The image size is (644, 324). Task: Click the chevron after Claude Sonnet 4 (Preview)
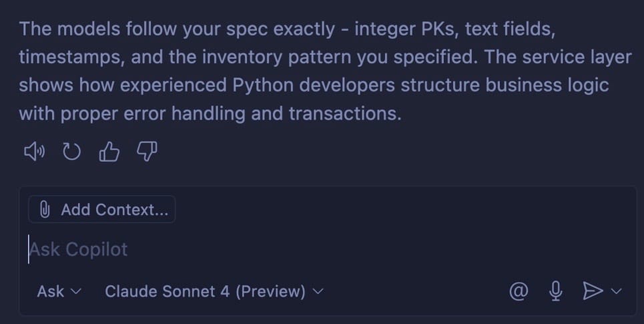tap(318, 291)
